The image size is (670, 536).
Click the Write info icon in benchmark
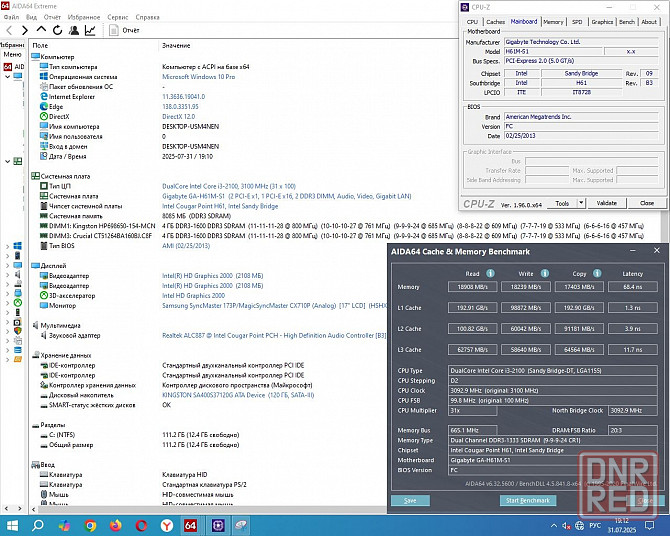pyautogui.click(x=545, y=273)
